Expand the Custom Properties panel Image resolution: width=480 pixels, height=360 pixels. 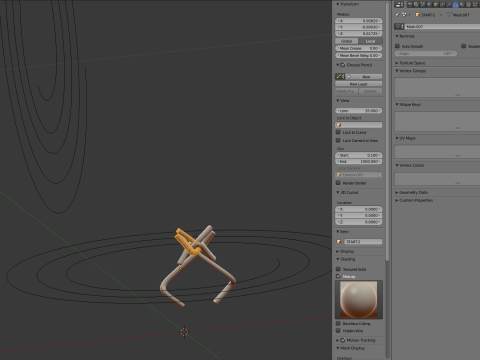point(397,200)
